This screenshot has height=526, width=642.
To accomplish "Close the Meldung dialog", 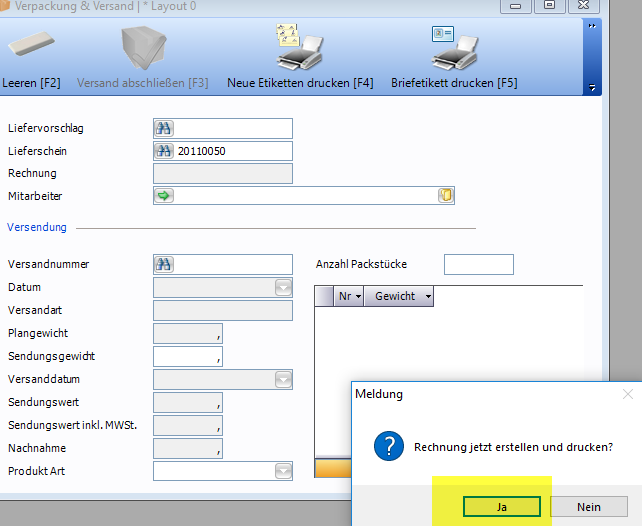I will coord(627,394).
